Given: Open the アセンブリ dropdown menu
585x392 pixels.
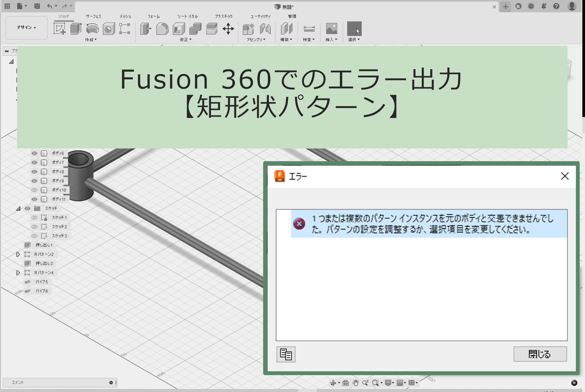Looking at the screenshot, I should click(256, 40).
